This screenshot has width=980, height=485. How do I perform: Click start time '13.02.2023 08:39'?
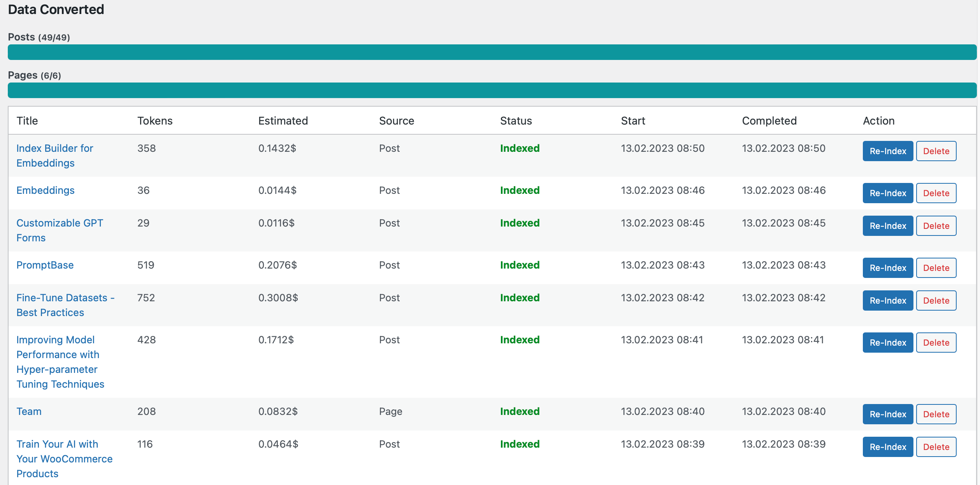click(x=662, y=444)
